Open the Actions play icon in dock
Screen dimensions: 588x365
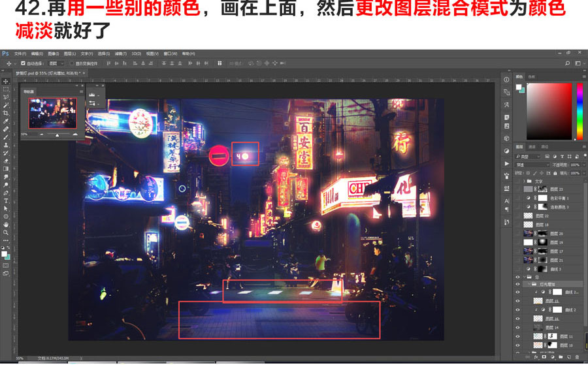(506, 163)
